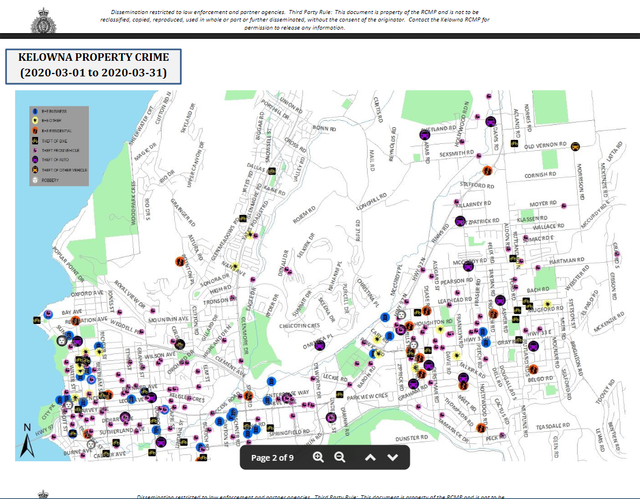Click the Theft of Other Vehicle legend label
This screenshot has width=640, height=499.
point(64,170)
